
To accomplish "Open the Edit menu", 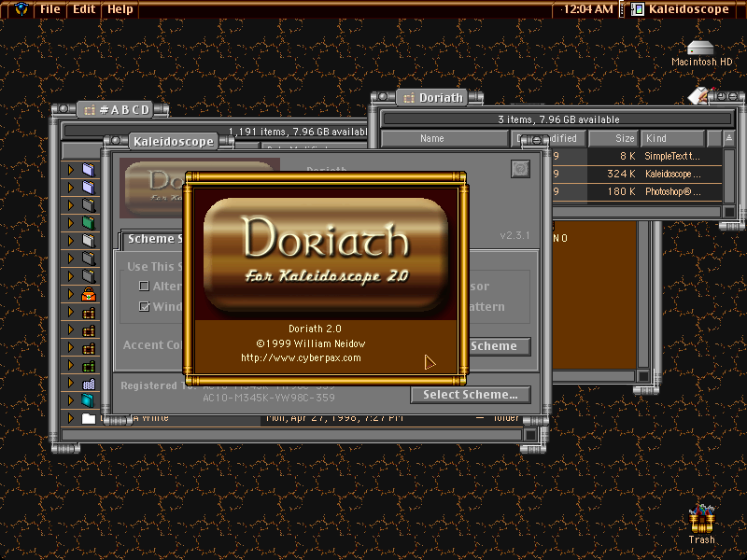I will click(84, 9).
